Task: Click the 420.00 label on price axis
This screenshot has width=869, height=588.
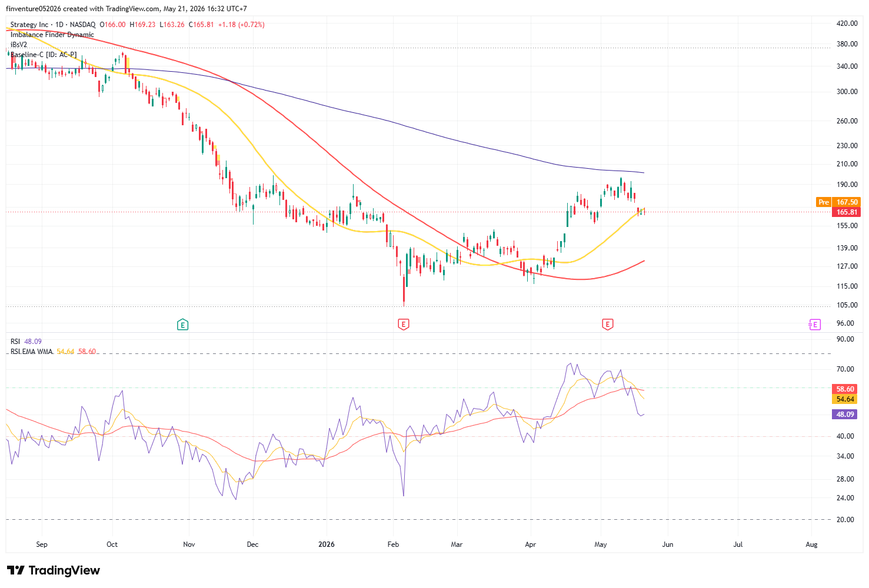Action: point(847,24)
